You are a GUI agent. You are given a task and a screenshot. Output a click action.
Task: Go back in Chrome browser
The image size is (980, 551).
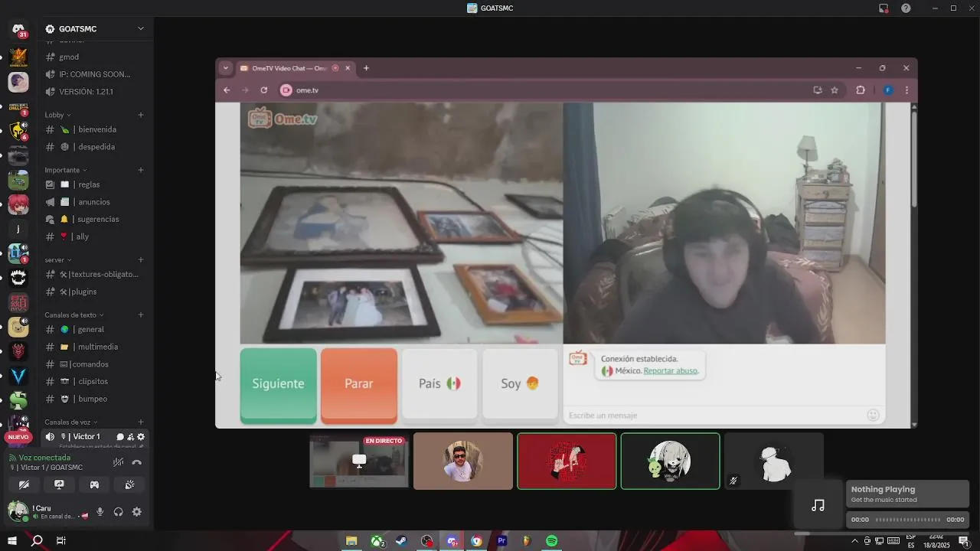227,90
